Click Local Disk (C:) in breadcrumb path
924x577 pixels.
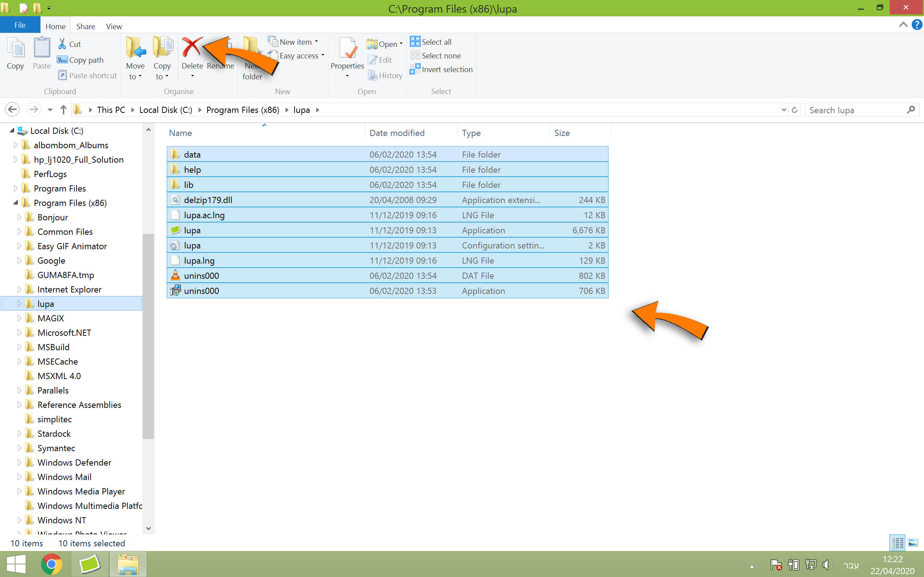tap(166, 110)
